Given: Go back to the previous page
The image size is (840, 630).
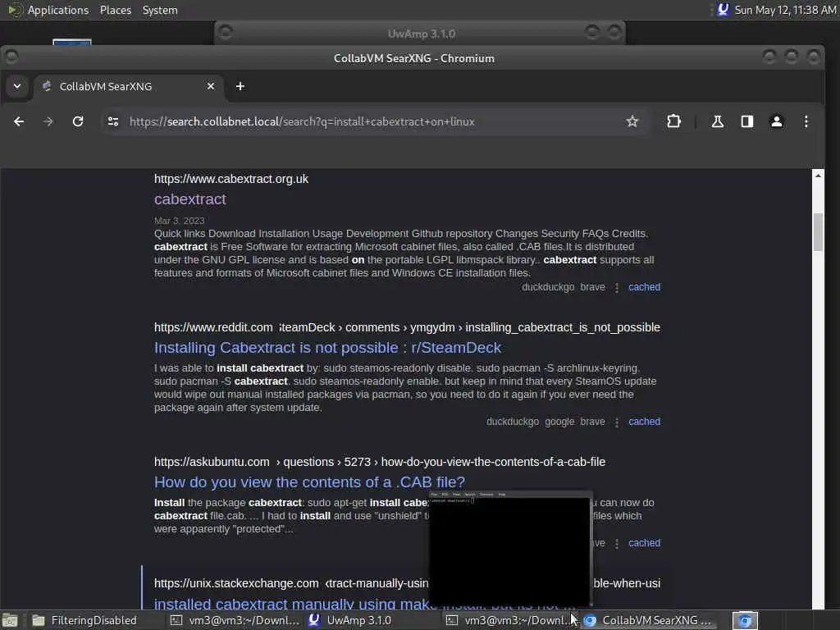Looking at the screenshot, I should click(x=19, y=121).
